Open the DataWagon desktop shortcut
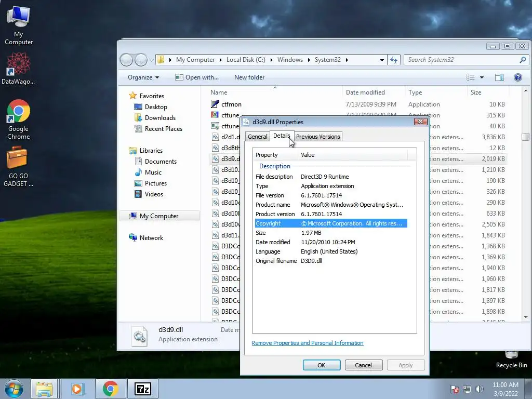Image resolution: width=532 pixels, height=399 pixels. 18,68
